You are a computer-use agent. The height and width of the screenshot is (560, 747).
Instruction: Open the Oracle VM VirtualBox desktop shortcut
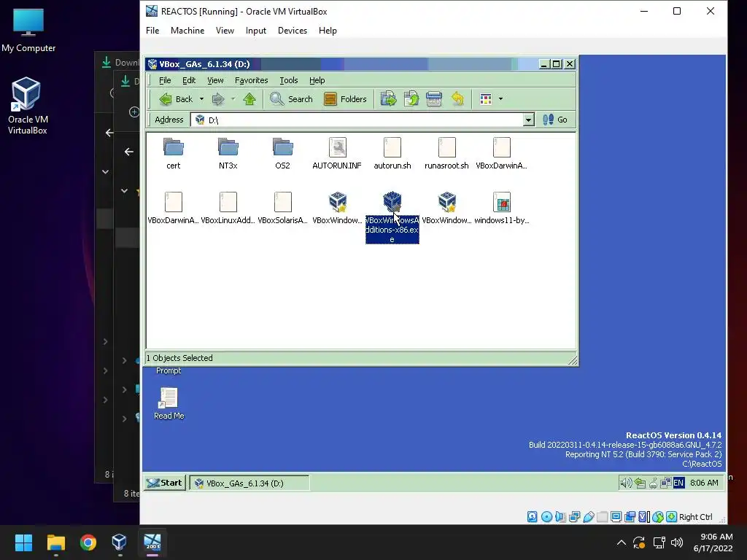(x=27, y=106)
